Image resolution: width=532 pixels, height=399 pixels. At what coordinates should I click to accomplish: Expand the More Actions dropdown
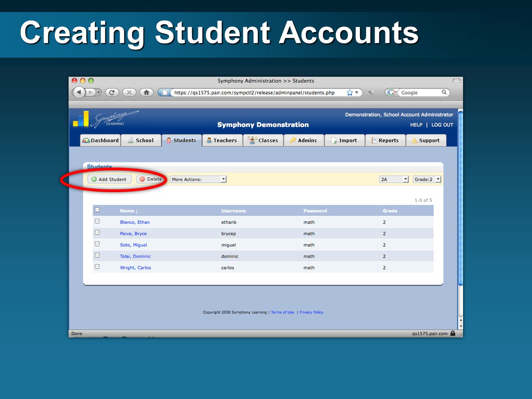click(198, 179)
